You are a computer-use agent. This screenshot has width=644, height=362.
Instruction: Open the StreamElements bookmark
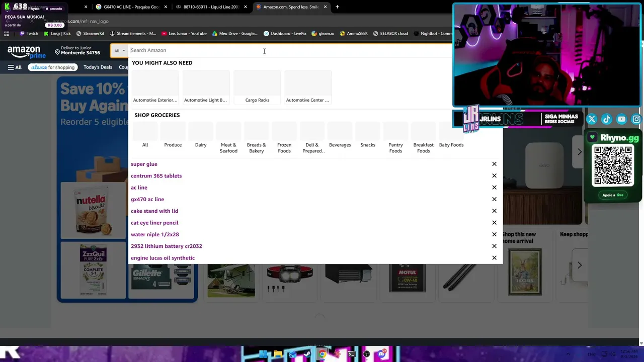coord(132,34)
